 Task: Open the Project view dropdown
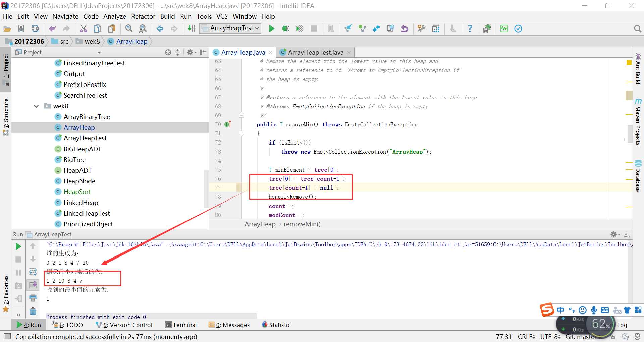tap(99, 53)
